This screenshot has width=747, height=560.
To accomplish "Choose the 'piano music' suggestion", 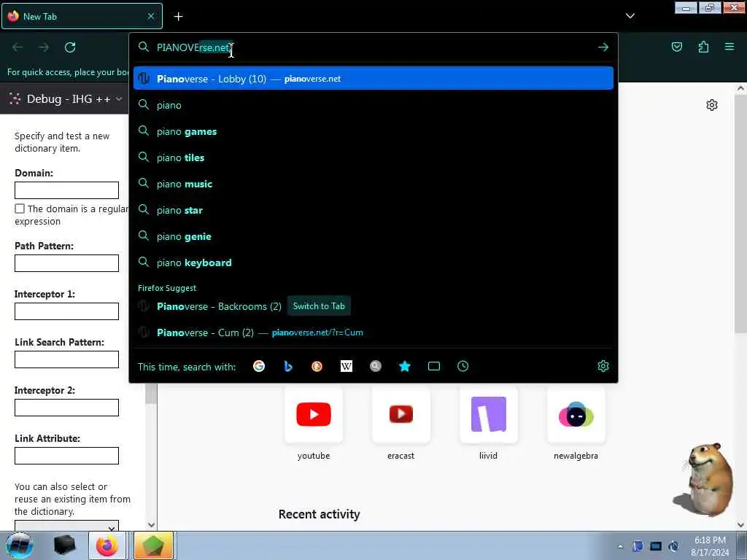I will click(373, 184).
